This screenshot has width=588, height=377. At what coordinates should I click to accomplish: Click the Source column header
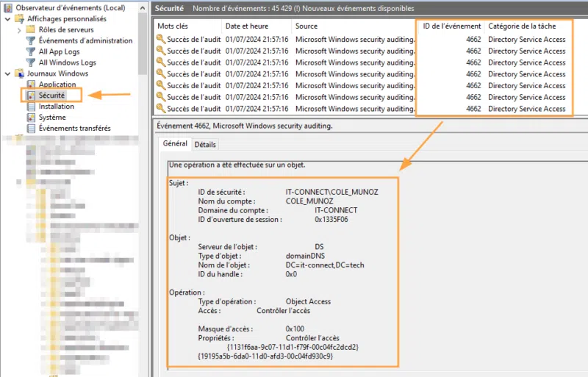306,26
